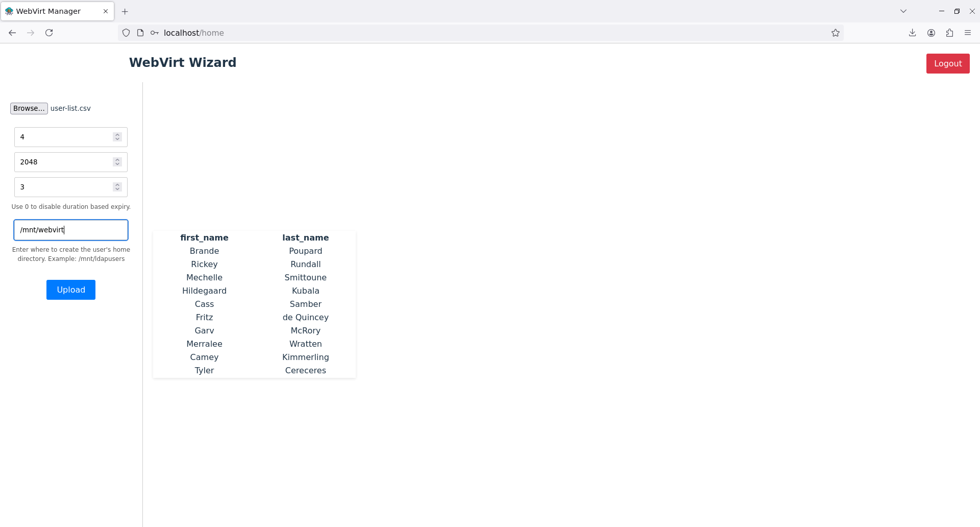Select the Hildegaard first name cell
Screen dimensions: 980x527
[x=204, y=291]
